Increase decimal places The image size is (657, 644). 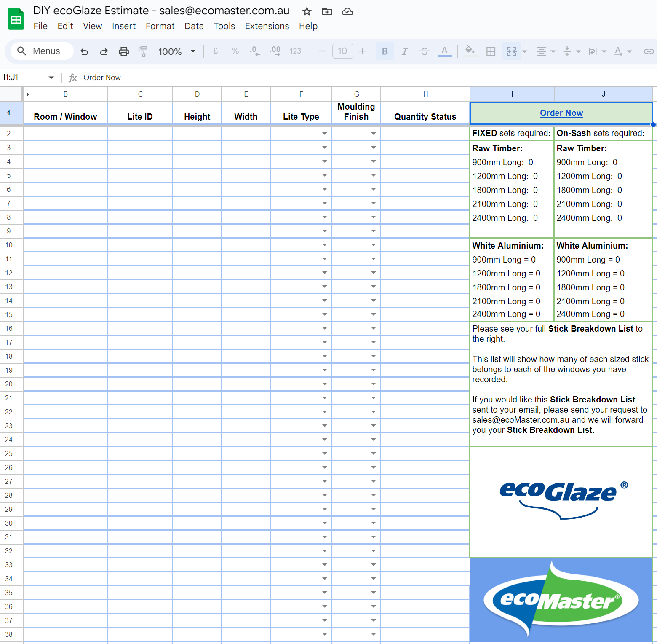click(x=275, y=51)
